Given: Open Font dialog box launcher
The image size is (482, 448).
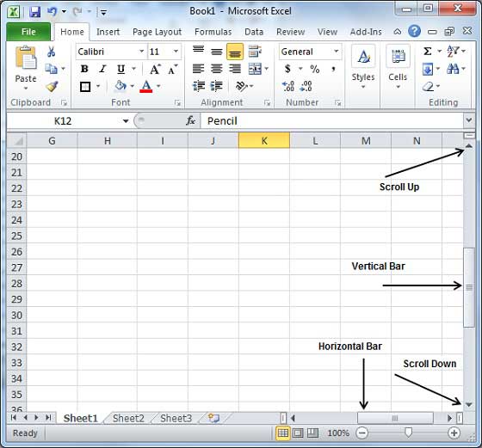Looking at the screenshot, I should [177, 103].
